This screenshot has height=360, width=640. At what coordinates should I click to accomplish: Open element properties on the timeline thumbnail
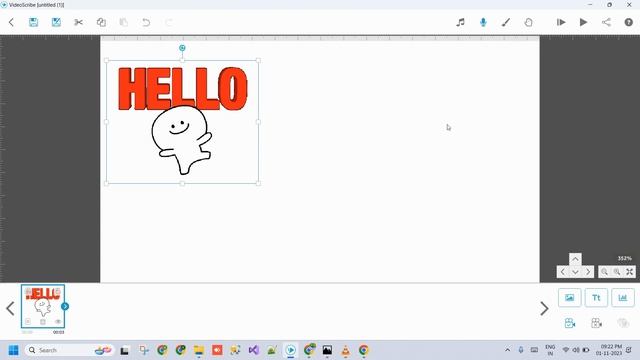click(28, 322)
